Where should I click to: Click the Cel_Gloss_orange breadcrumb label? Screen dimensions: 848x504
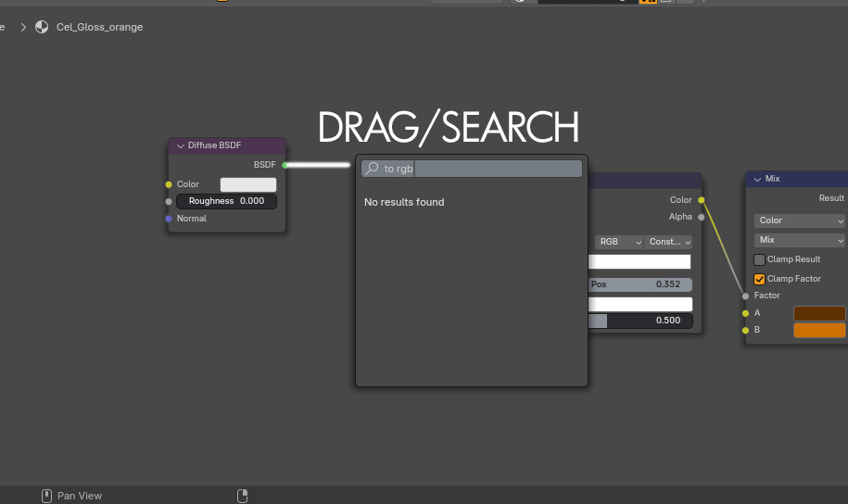pyautogui.click(x=100, y=27)
